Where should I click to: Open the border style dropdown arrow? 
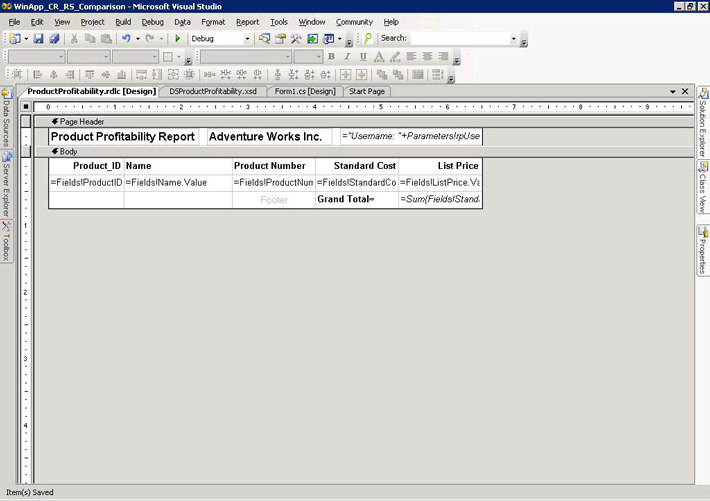pos(179,57)
